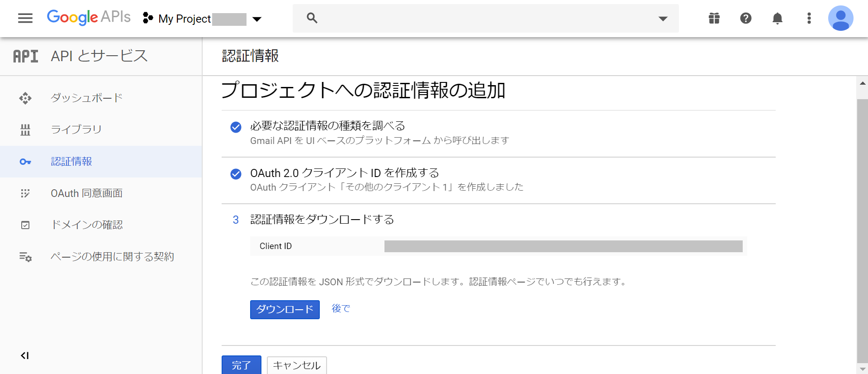The height and width of the screenshot is (374, 868).
Task: Click the key icon for 認証情報
Action: click(25, 162)
